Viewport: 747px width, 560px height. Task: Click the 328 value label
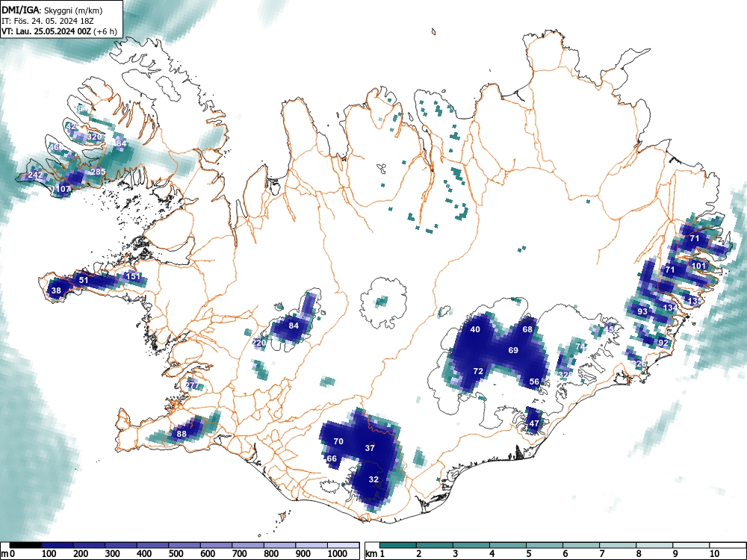coord(565,374)
